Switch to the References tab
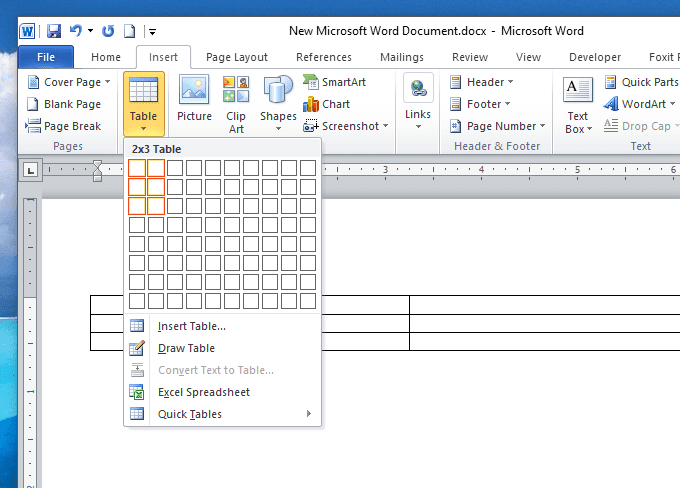Screen dimensions: 680x488 coord(324,57)
